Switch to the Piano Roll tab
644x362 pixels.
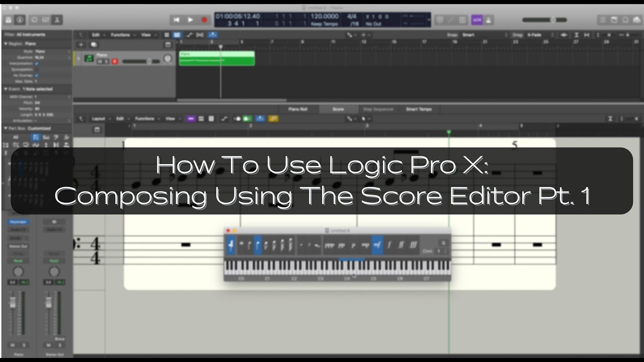(x=298, y=109)
